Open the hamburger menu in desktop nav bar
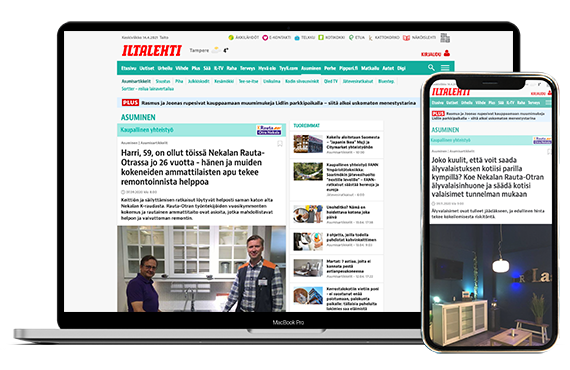This screenshot has height=370, width=570. pos(445,68)
